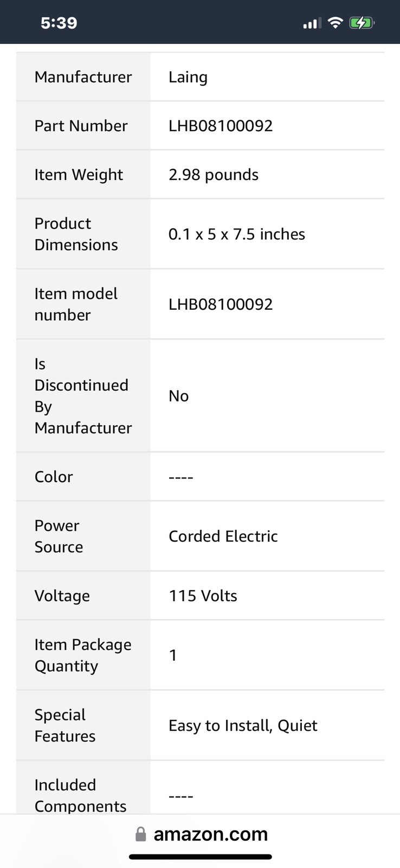Select the 115 Volts voltage value
Screen dimensions: 400x868
pos(203,596)
